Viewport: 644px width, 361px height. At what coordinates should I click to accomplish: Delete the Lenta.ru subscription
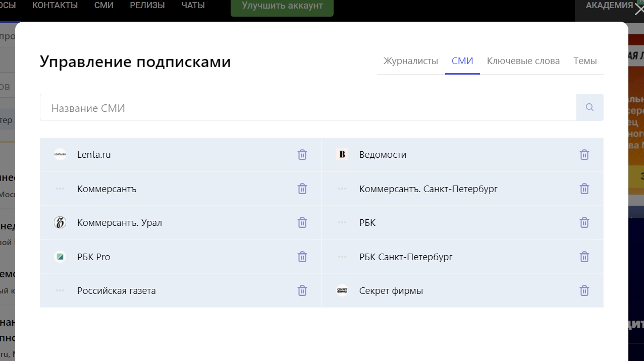302,155
